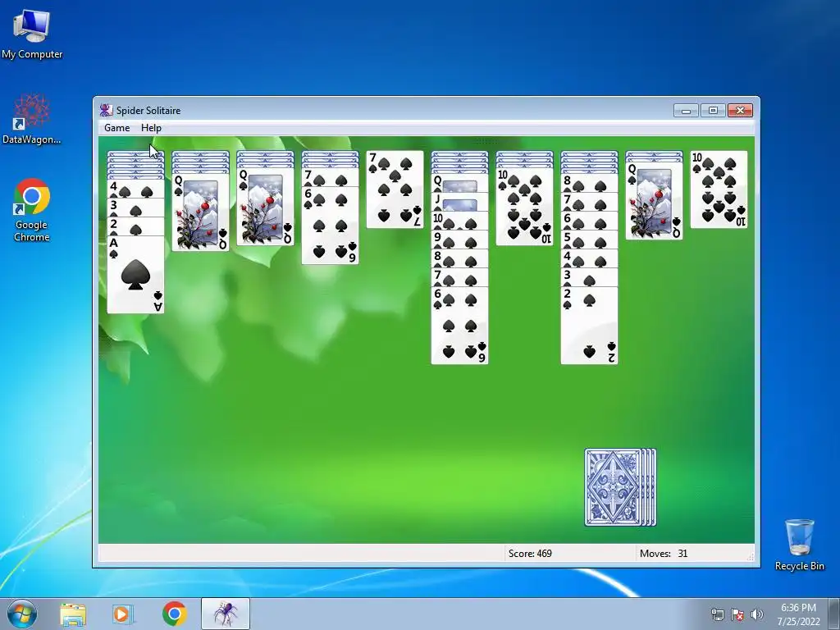
Task: Select the Jack in the sixth column
Action: pos(459,203)
